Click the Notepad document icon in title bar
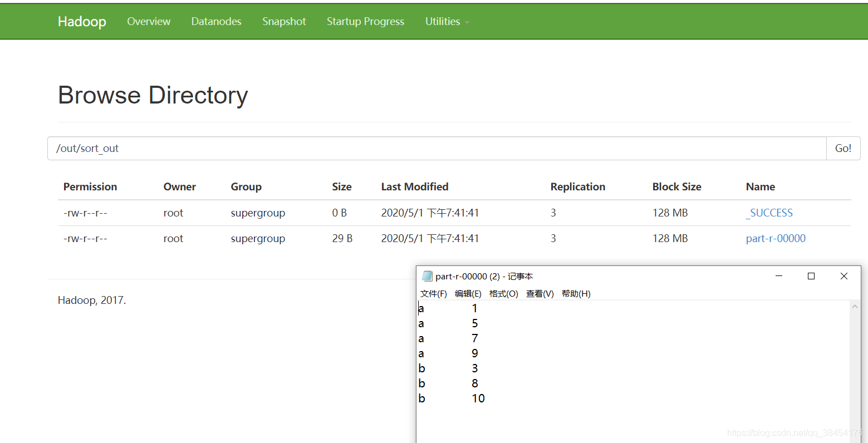The image size is (868, 443). tap(427, 276)
